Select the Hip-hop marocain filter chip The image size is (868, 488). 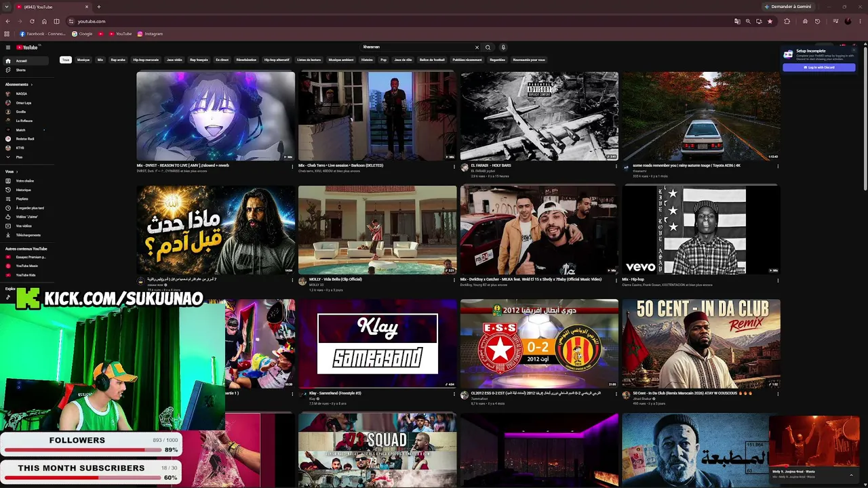click(146, 60)
